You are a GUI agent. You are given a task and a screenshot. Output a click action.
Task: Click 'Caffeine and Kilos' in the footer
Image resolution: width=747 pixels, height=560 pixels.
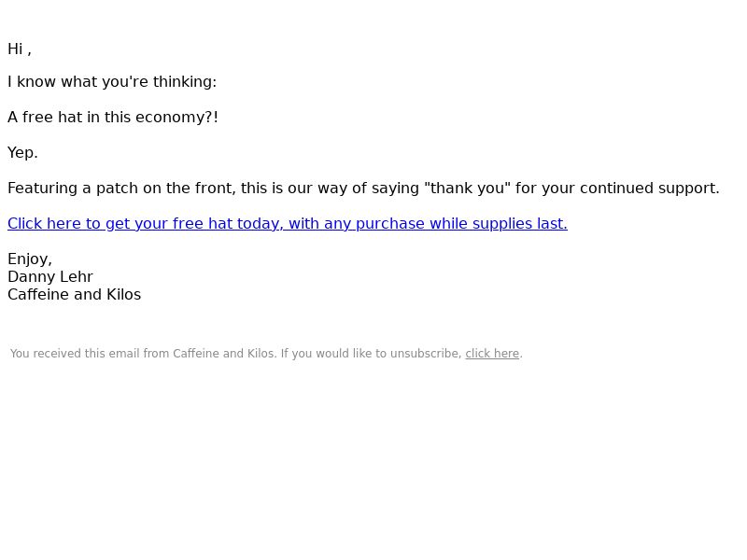pos(224,354)
